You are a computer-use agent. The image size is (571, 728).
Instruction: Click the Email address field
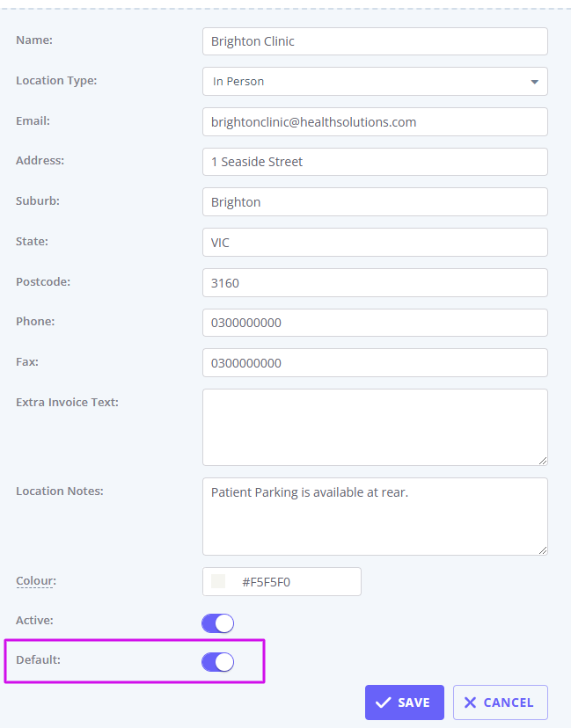[375, 121]
